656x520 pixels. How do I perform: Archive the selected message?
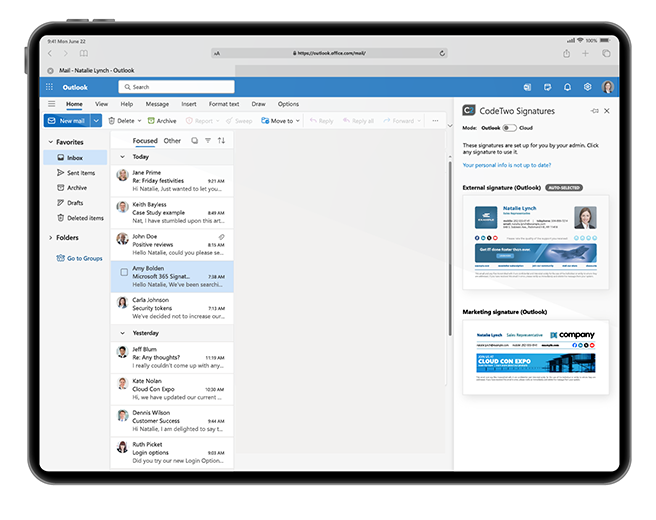click(x=162, y=121)
